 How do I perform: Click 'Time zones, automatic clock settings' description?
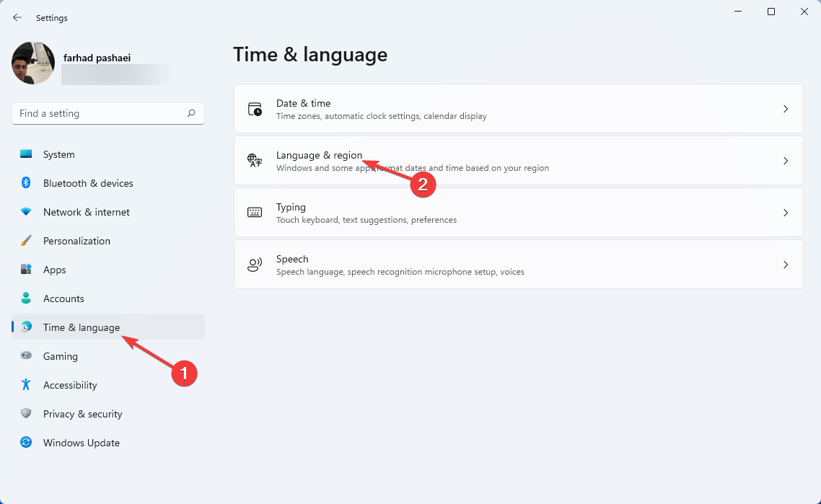(x=381, y=116)
